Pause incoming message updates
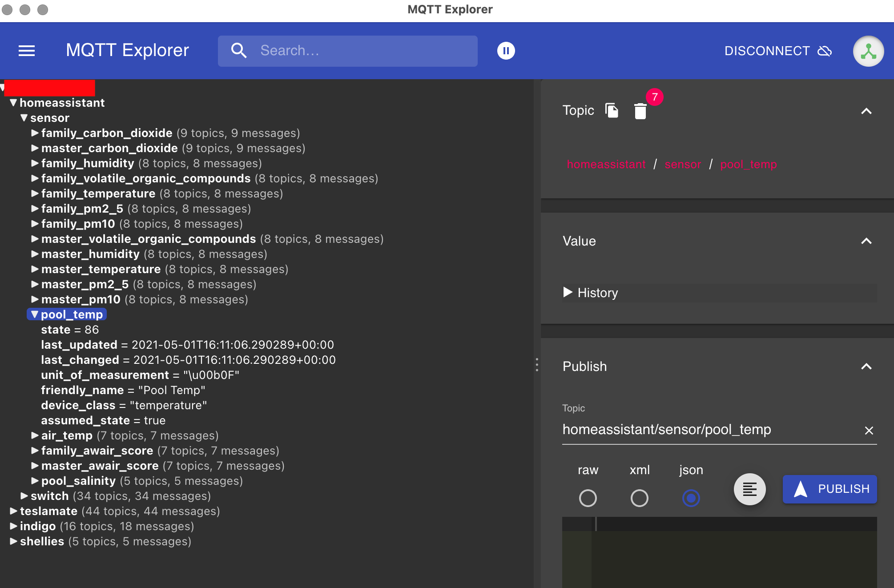 click(506, 51)
